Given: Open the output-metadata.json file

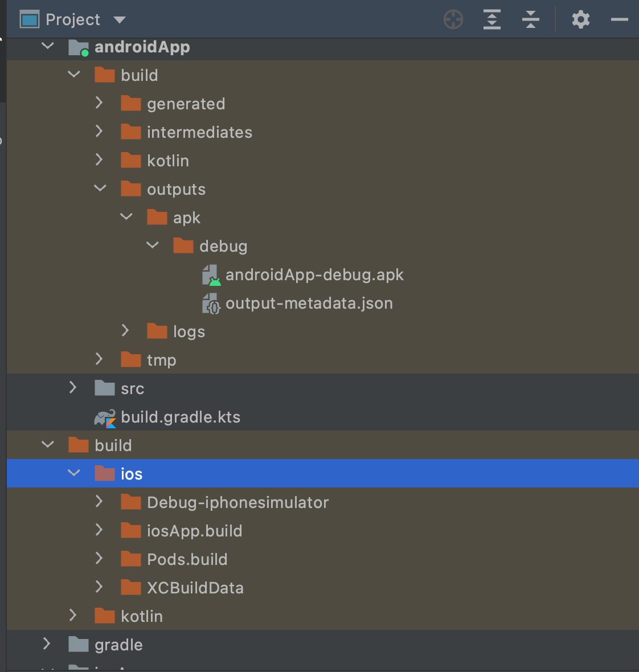Looking at the screenshot, I should (x=309, y=303).
